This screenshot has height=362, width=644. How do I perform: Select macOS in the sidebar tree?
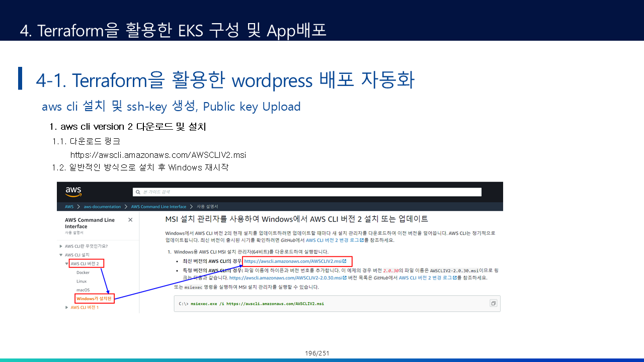point(83,290)
